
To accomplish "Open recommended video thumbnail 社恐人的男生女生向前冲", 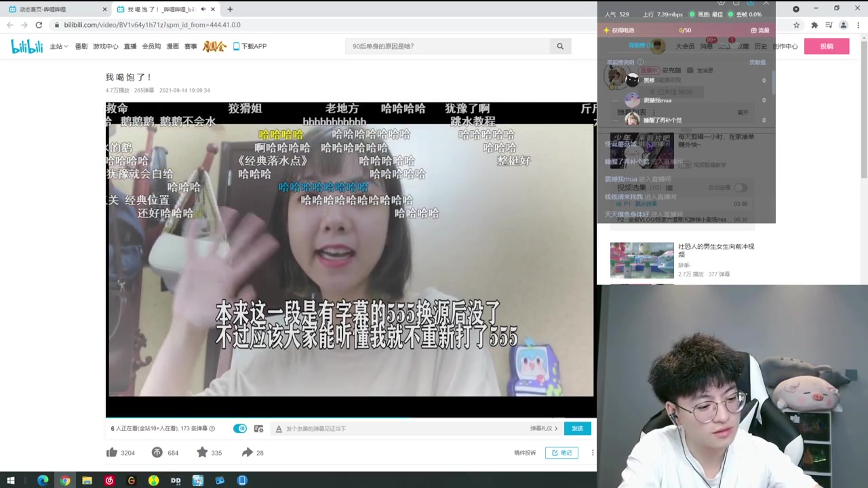I will coord(642,260).
